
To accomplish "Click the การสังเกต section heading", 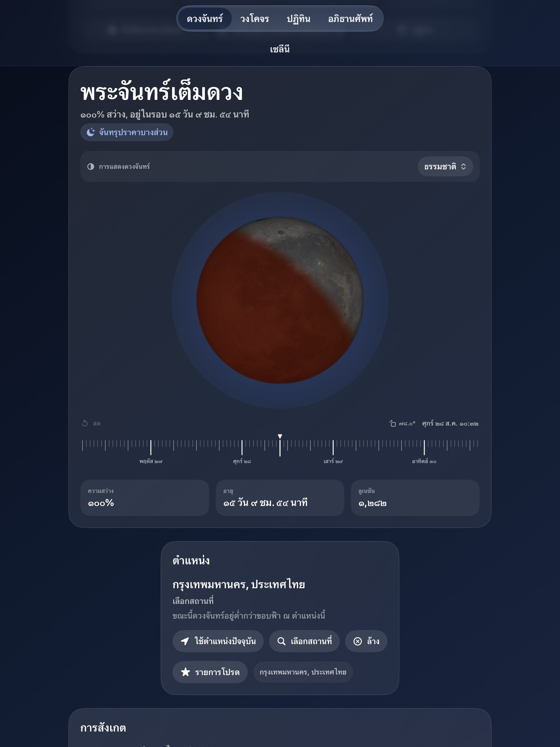I will pyautogui.click(x=103, y=728).
